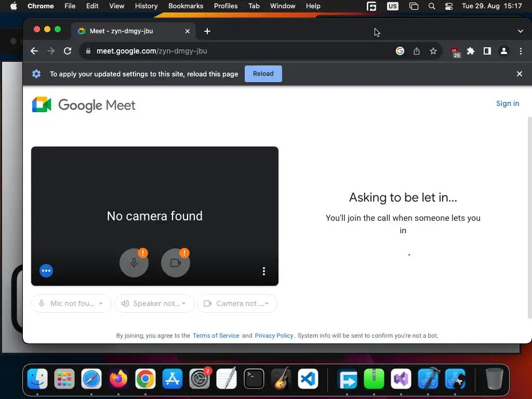Viewport: 532px width, 399px height.
Task: Bookmark this page with the star icon
Action: (433, 51)
